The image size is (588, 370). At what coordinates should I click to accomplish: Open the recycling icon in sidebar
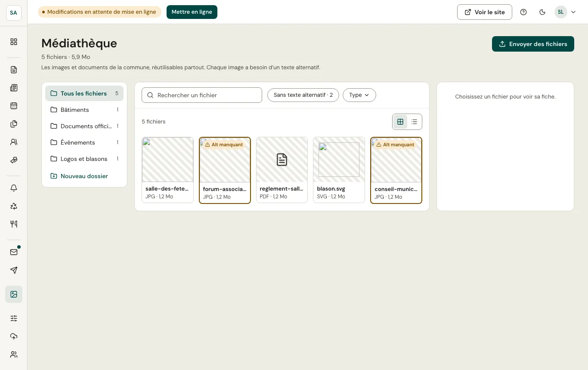(x=14, y=206)
